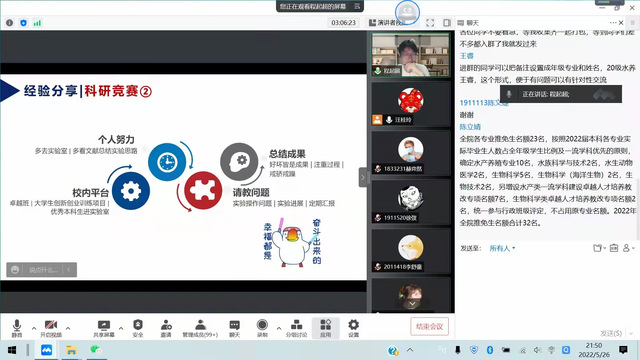Open the 聊天 chat toolbar item
Screen dimensions: 640x360
pos(234,328)
